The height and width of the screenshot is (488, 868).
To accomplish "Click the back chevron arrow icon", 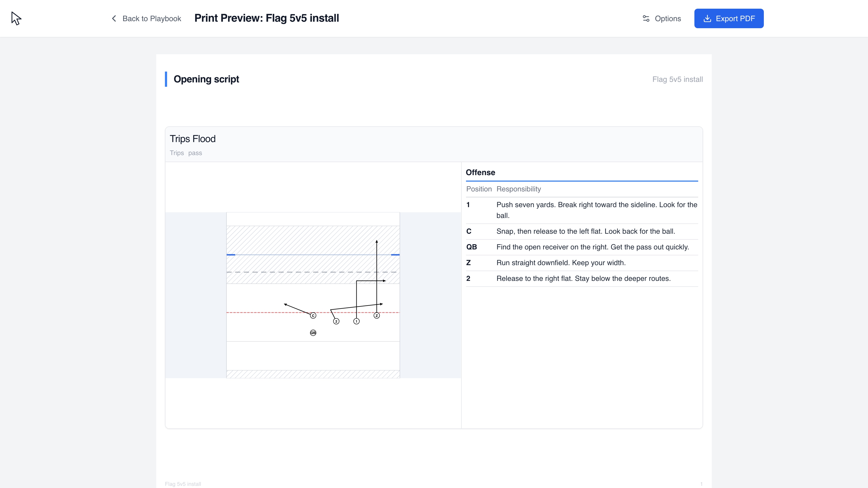I will (x=114, y=18).
